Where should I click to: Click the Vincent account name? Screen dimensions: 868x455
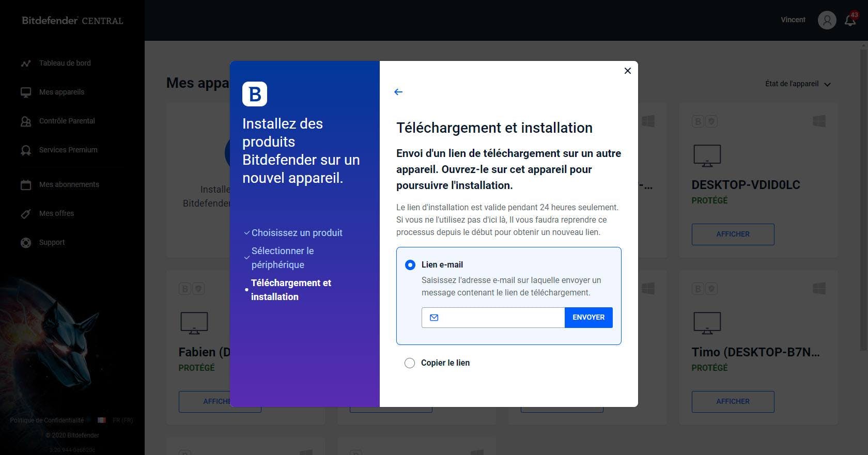pos(793,20)
